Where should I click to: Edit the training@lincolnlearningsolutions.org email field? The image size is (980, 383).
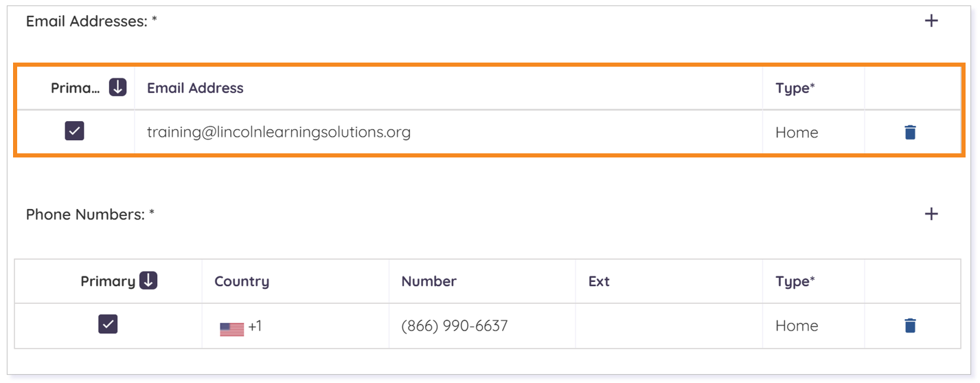448,132
